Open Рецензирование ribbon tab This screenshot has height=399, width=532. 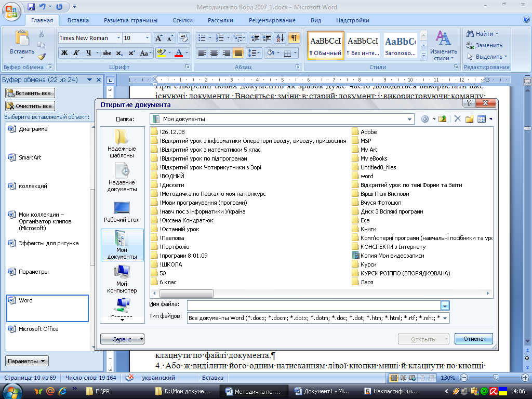[272, 20]
